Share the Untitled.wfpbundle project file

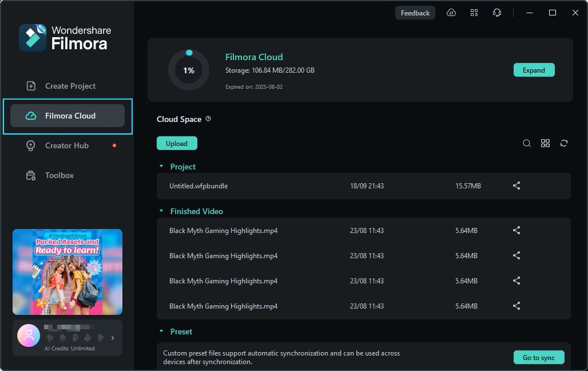516,185
